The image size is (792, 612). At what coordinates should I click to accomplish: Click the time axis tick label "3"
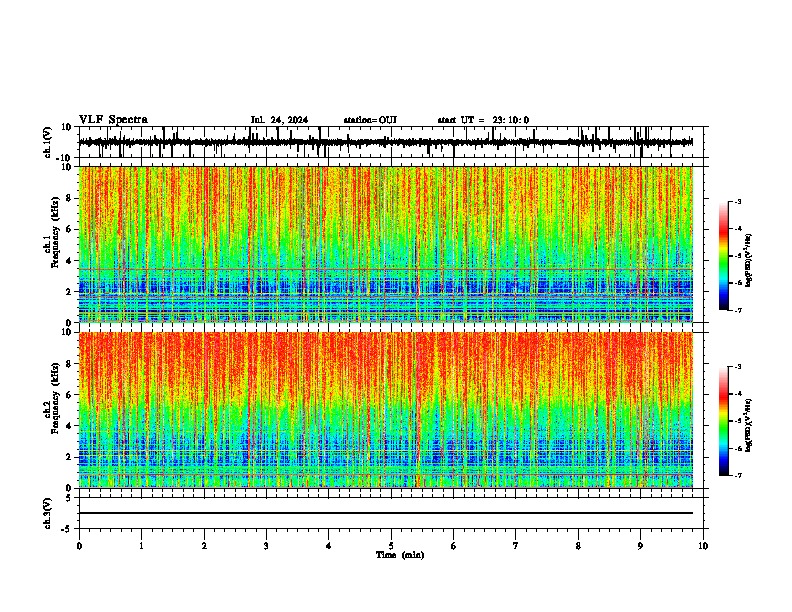point(266,546)
